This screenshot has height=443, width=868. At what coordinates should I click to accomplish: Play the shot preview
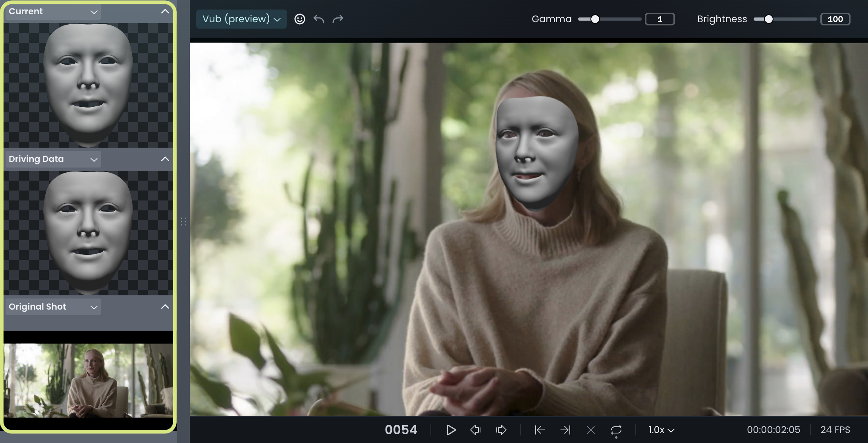pos(451,430)
